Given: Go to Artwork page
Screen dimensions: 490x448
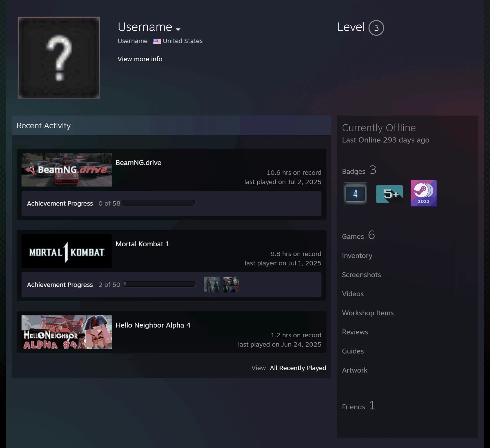Looking at the screenshot, I should tap(354, 370).
